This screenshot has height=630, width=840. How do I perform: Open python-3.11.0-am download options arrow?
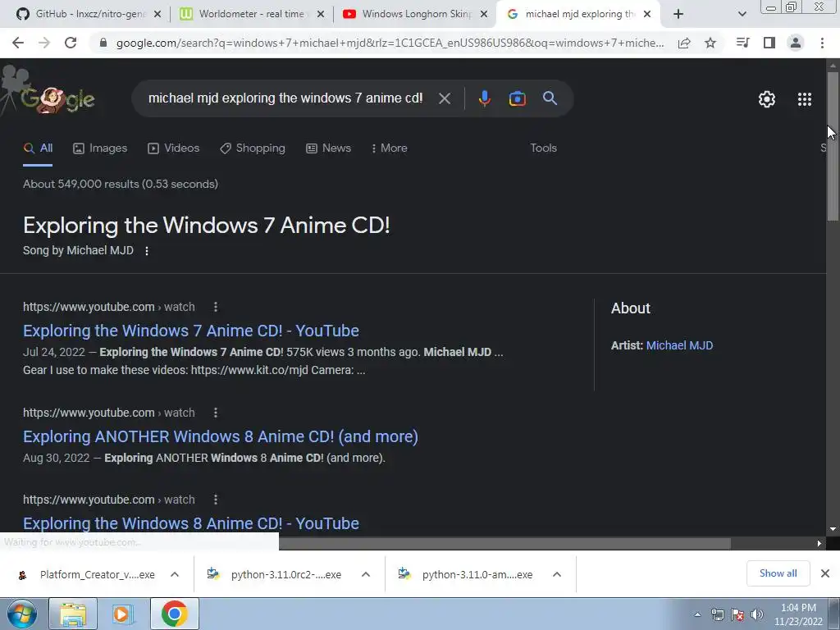[x=557, y=574]
